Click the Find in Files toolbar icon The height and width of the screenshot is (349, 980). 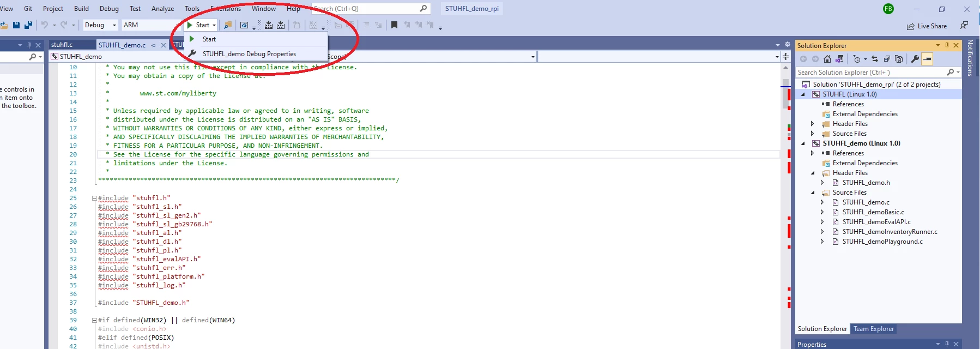click(x=228, y=25)
